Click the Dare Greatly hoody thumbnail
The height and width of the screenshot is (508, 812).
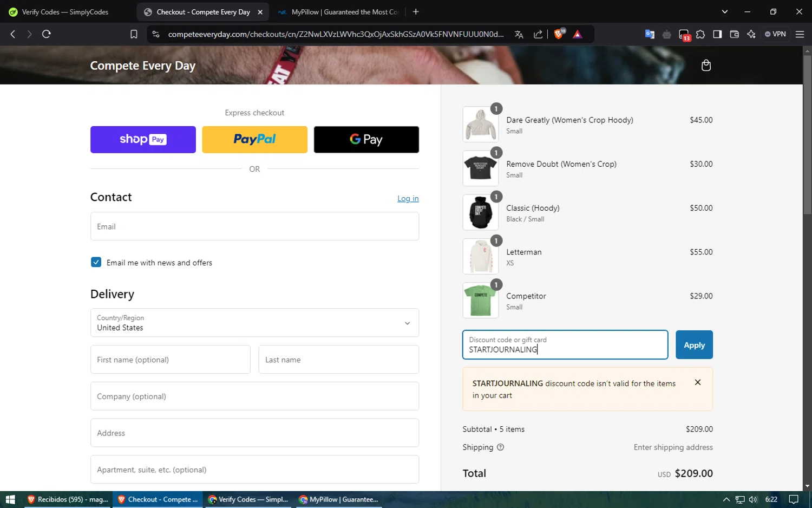481,125
